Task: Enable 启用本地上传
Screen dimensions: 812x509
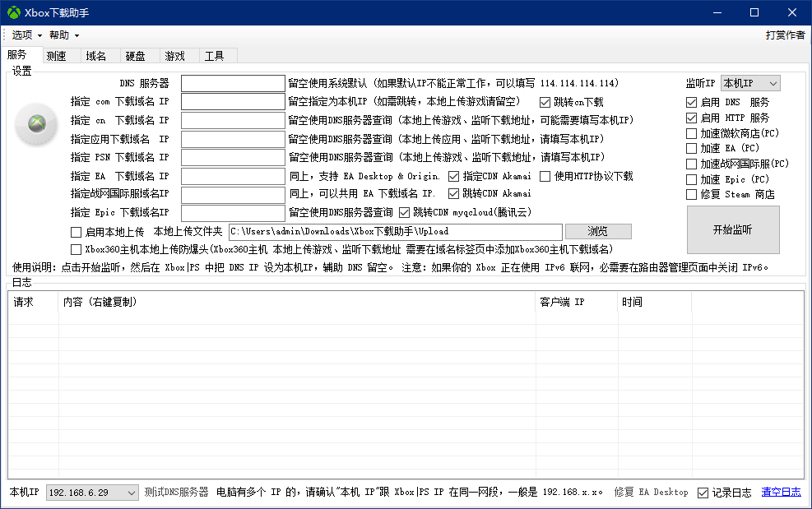Action: point(75,231)
